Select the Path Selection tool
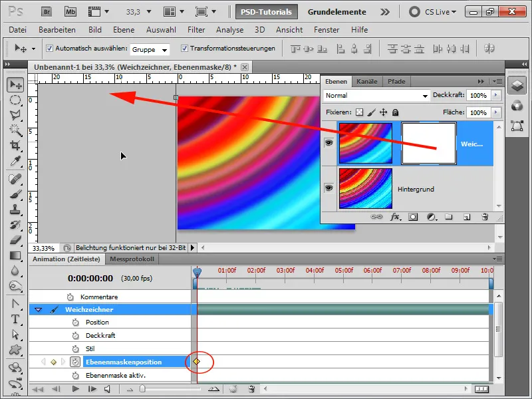532x399 pixels. (x=15, y=334)
